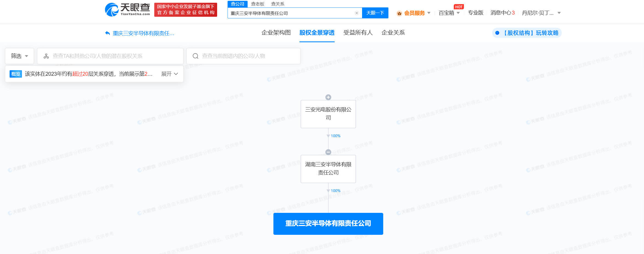
Task: Select the 查老板 search tab
Action: [257, 4]
